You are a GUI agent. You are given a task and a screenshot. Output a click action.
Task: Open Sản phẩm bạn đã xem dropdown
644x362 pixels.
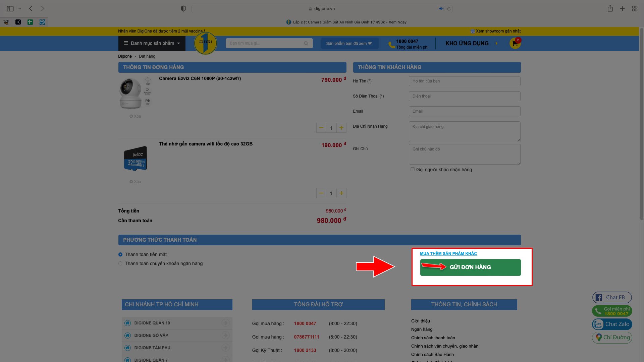tap(349, 44)
